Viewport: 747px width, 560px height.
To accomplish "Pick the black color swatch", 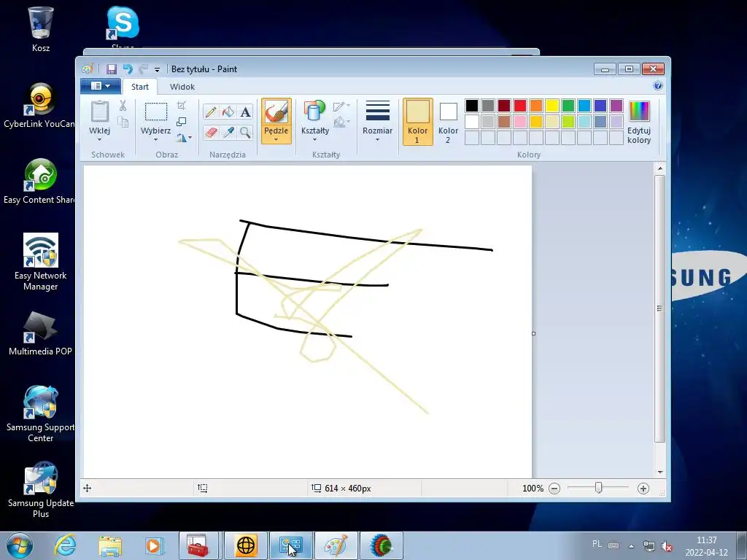I will [472, 105].
